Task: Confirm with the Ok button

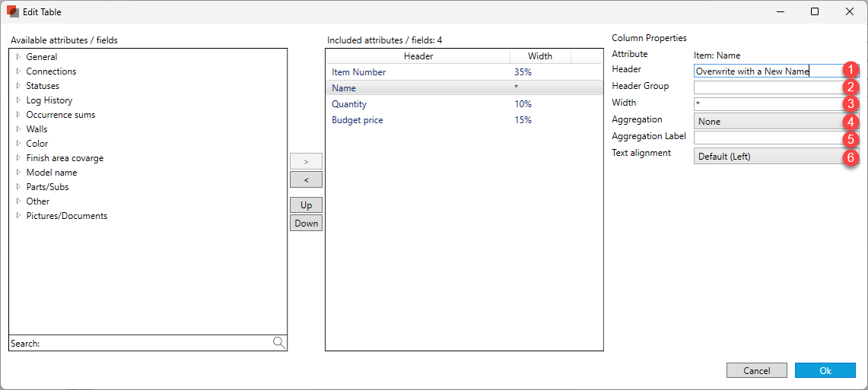Action: click(x=825, y=371)
